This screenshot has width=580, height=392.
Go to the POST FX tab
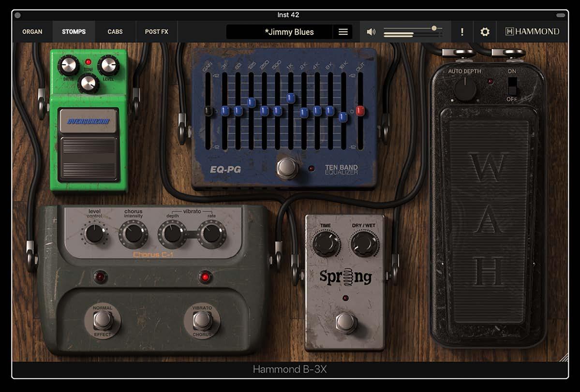point(156,32)
